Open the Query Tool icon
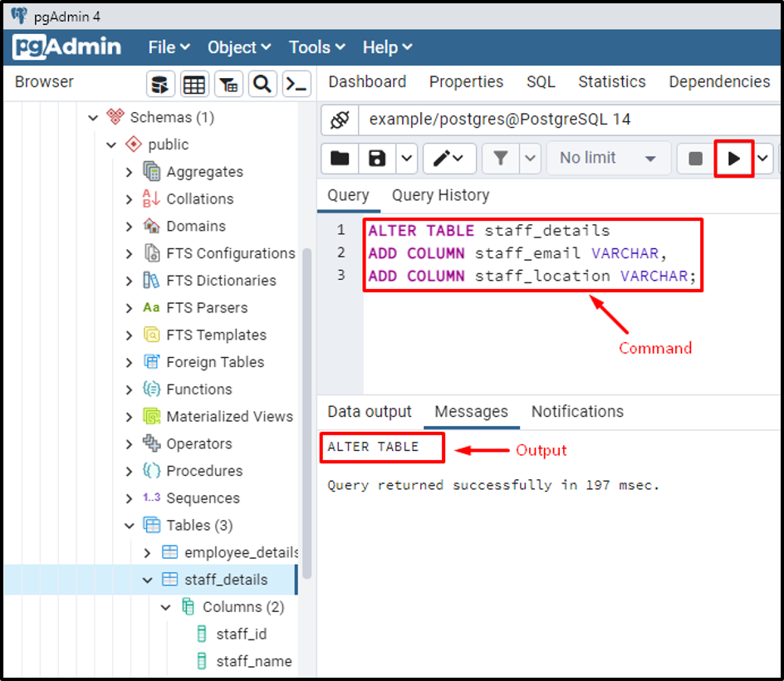The image size is (784, 681). point(160,84)
